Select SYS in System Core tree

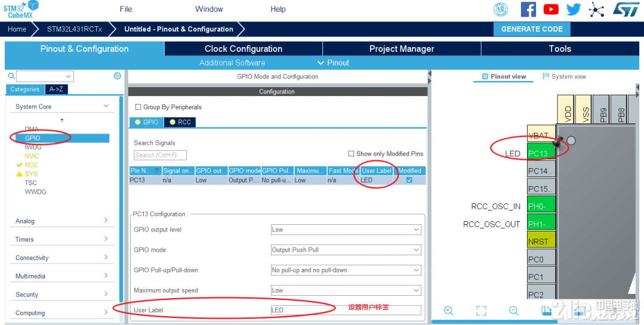click(31, 174)
